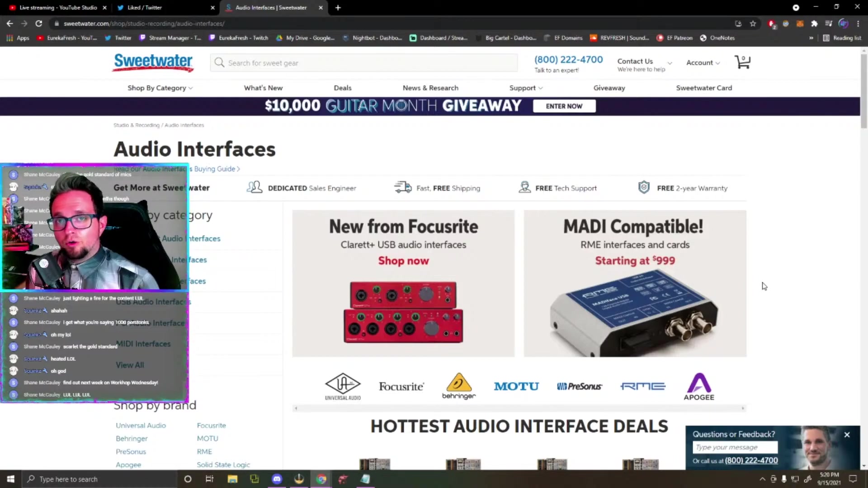The height and width of the screenshot is (488, 868).
Task: Open the Deals menu item
Action: (342, 88)
